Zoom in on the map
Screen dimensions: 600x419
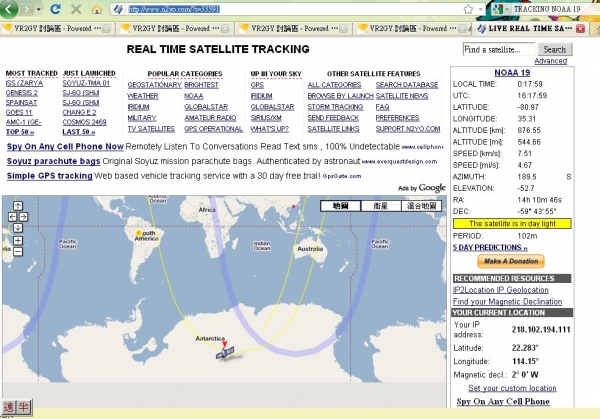pyautogui.click(x=18, y=238)
